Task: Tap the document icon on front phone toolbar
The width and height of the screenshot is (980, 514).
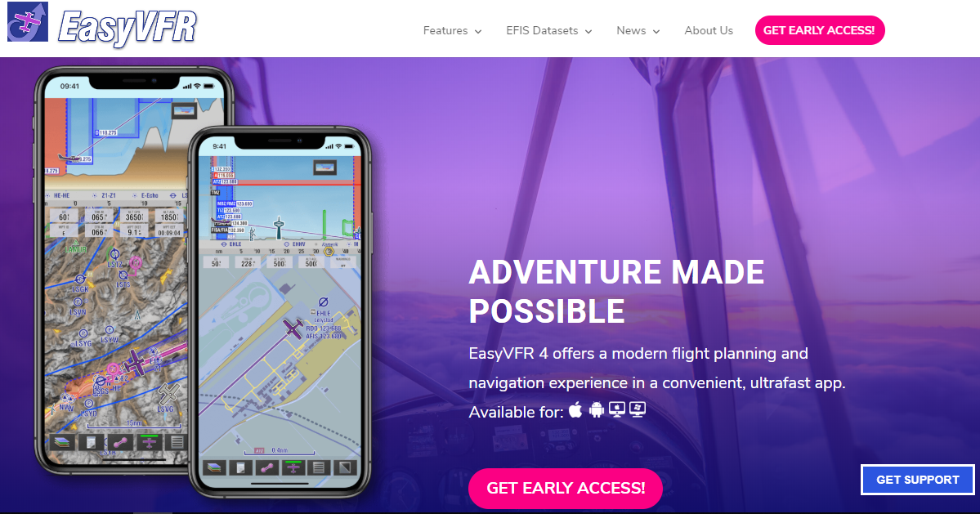Action: 240,467
